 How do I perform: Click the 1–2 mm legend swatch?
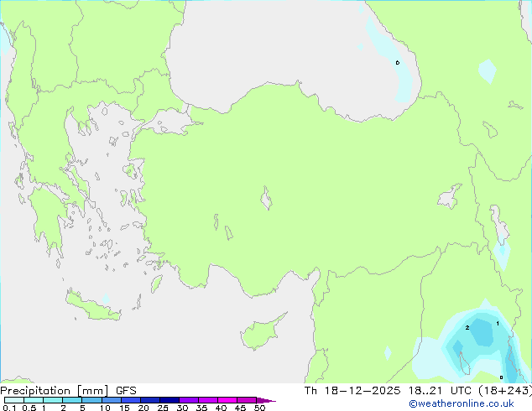point(53,400)
